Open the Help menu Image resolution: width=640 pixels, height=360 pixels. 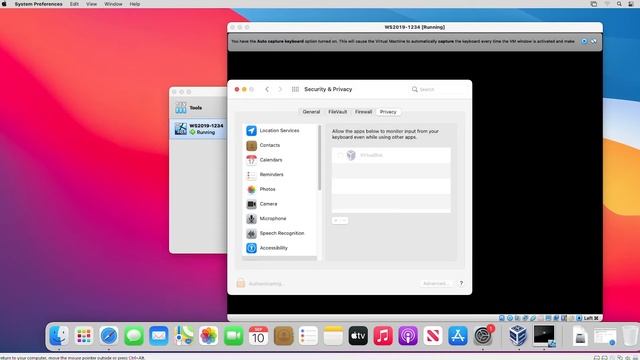click(x=135, y=4)
